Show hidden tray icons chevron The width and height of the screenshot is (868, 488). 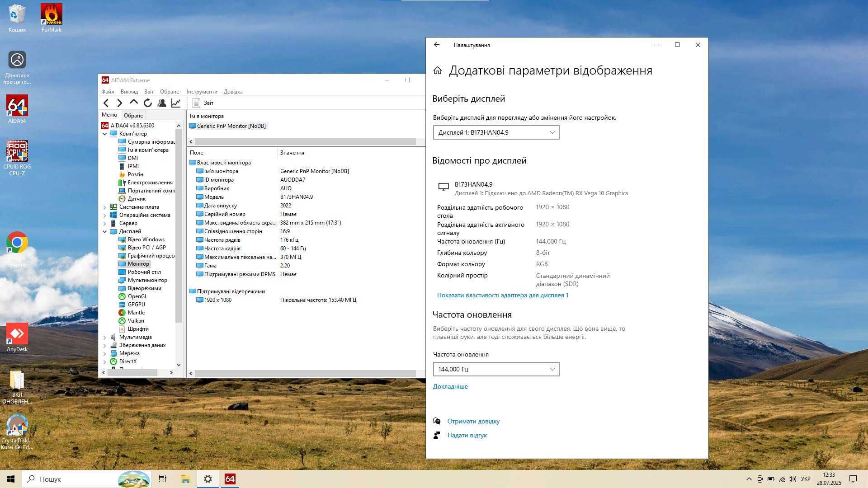749,479
